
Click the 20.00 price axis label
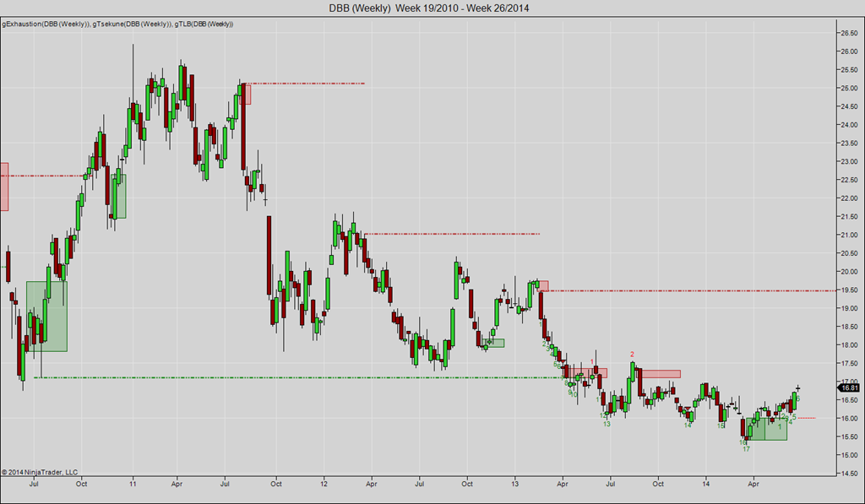848,272
